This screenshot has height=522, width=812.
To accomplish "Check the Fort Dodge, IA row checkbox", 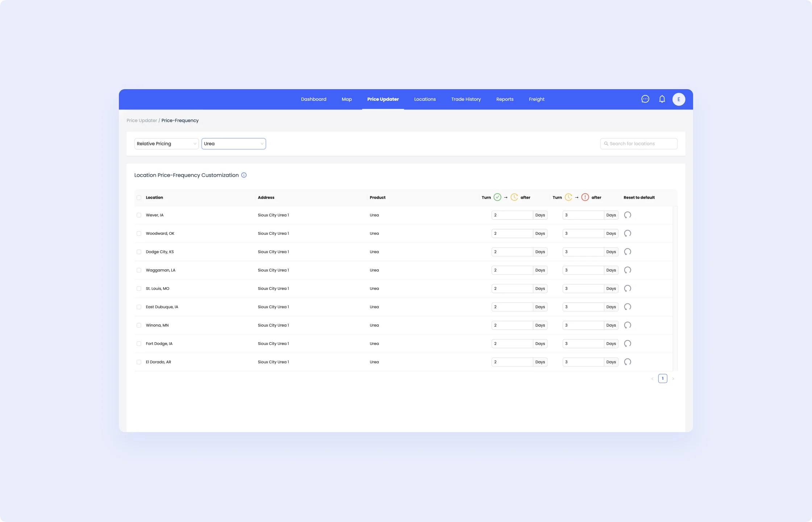I will click(x=139, y=344).
